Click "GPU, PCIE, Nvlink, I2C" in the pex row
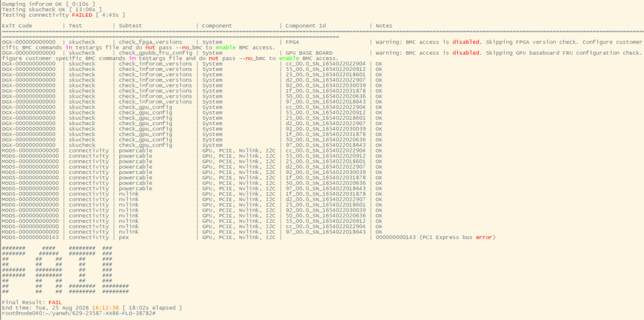The width and height of the screenshot is (644, 320). [x=239, y=238]
